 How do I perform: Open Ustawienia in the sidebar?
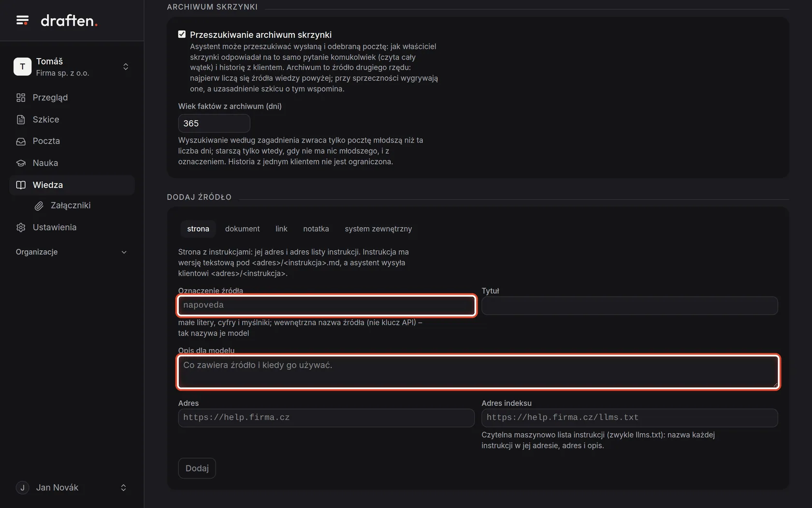point(72,227)
